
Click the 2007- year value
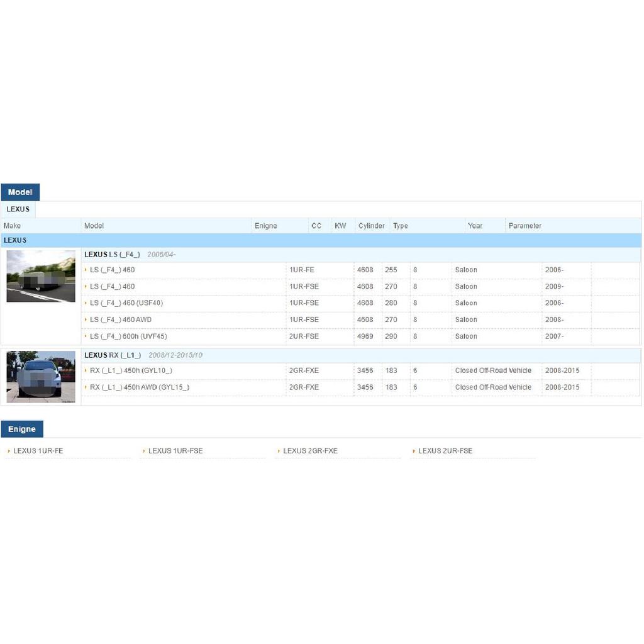[x=555, y=336]
